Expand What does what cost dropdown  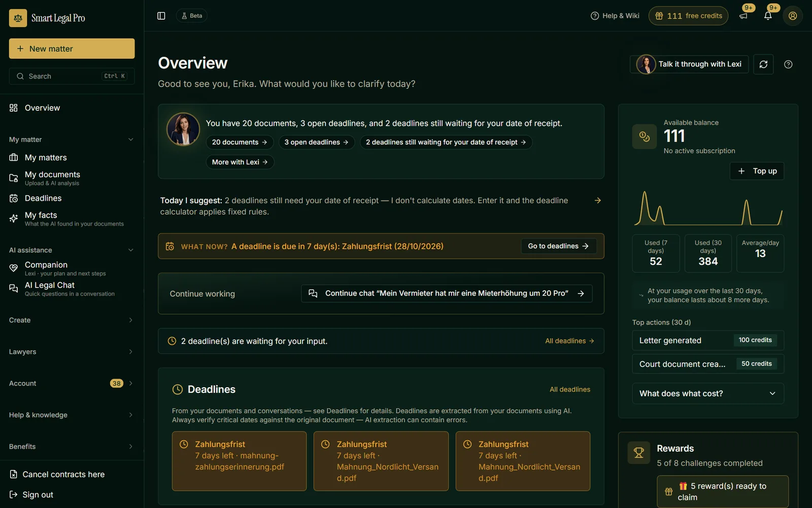pyautogui.click(x=708, y=394)
